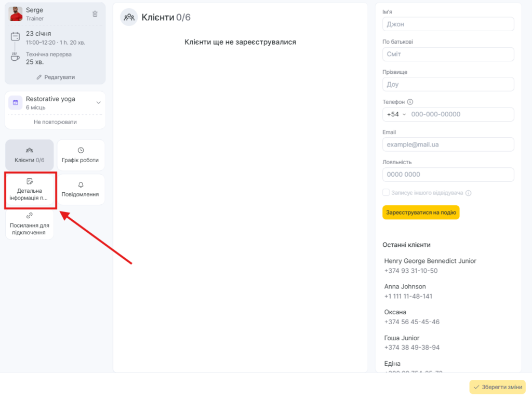
Task: Open the Детальна інформація tab
Action: click(x=30, y=190)
